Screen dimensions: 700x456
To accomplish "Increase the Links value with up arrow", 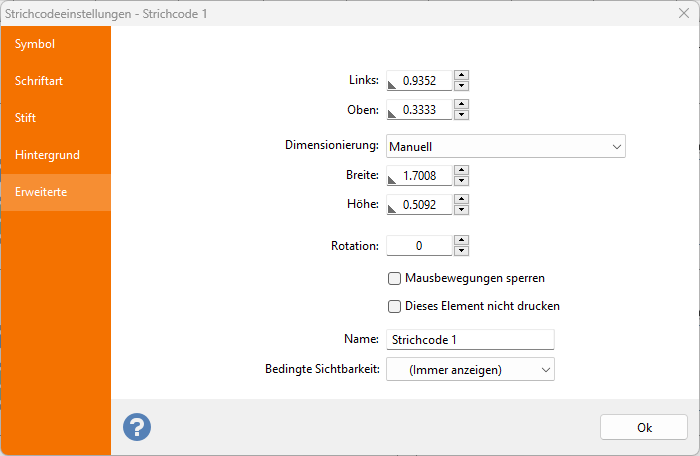I will point(461,75).
